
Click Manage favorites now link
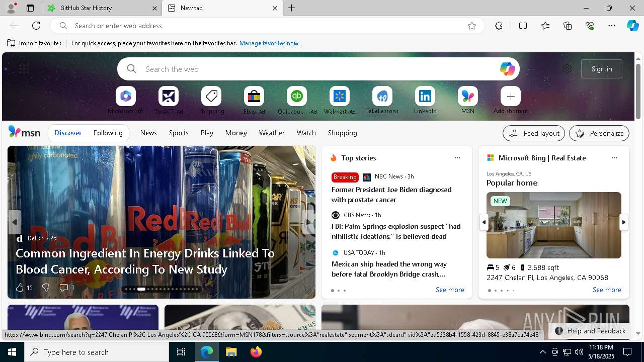269,43
